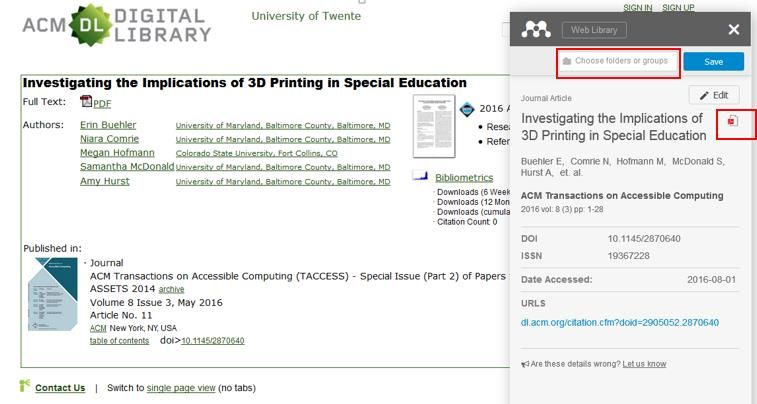Click the 2016 vol: 8 (3) pp: 1-28 text
The image size is (757, 404).
562,209
